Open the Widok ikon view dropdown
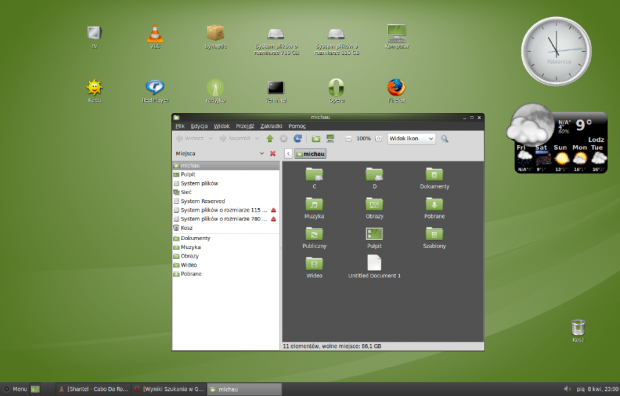This screenshot has height=396, width=620. pos(411,138)
